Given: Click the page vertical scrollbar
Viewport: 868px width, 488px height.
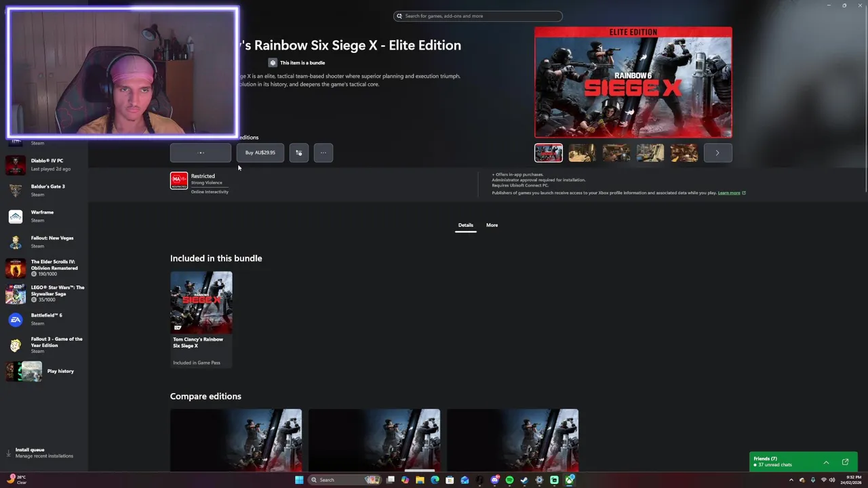Looking at the screenshot, I should (x=865, y=108).
